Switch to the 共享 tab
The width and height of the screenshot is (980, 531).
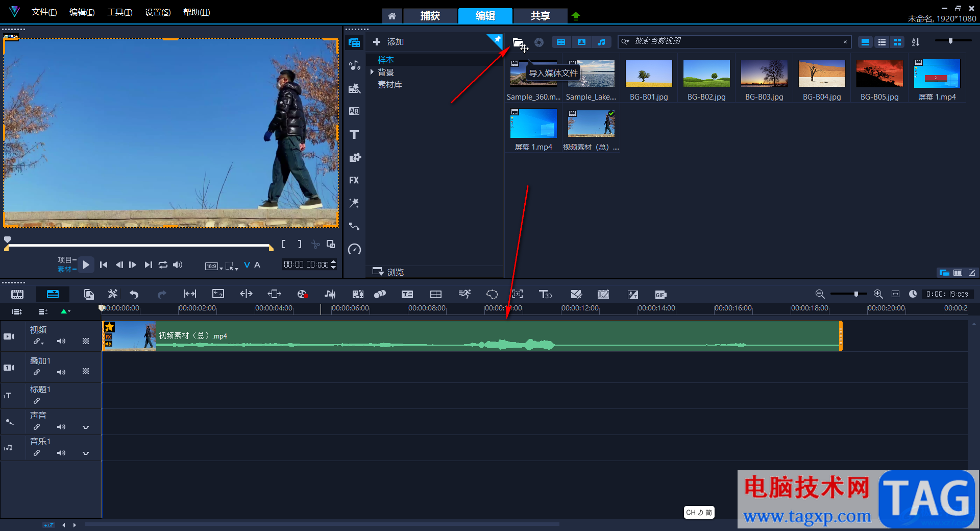tap(540, 16)
